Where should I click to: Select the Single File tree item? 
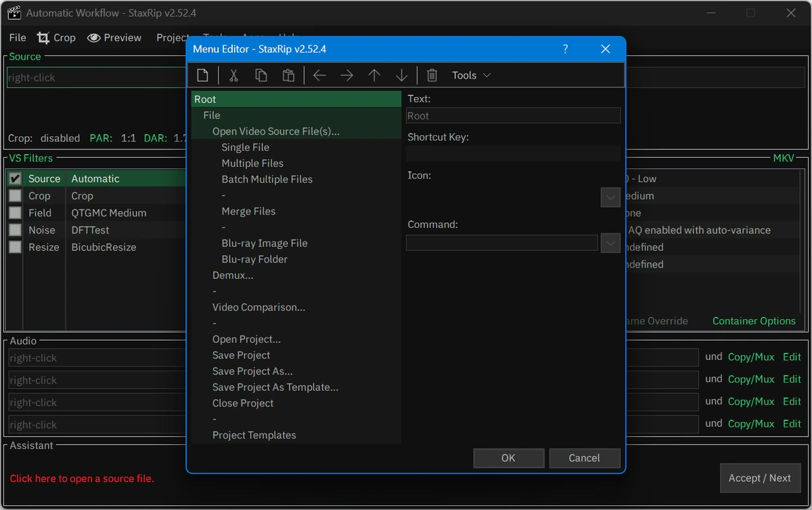245,147
